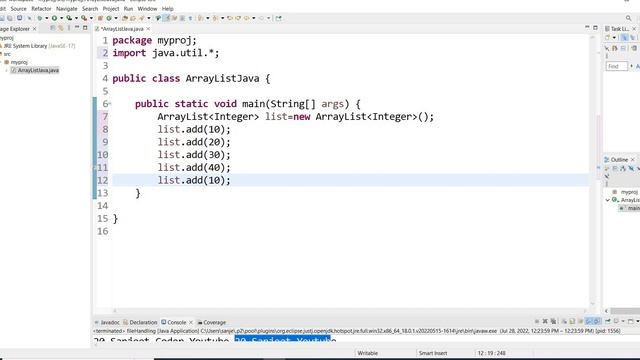Toggle Mark Occurrences highlighted button
This screenshot has height=360, width=640.
[167, 18]
